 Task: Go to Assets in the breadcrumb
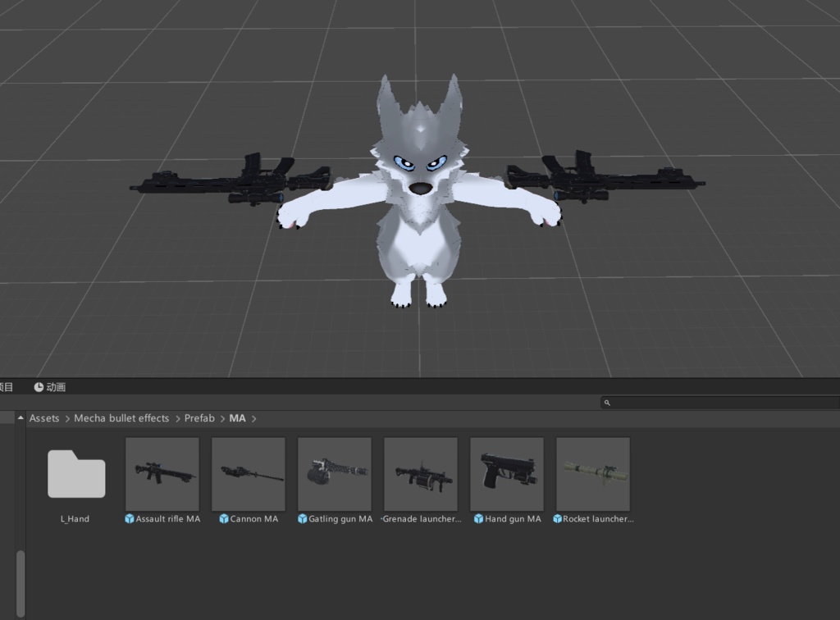click(44, 418)
